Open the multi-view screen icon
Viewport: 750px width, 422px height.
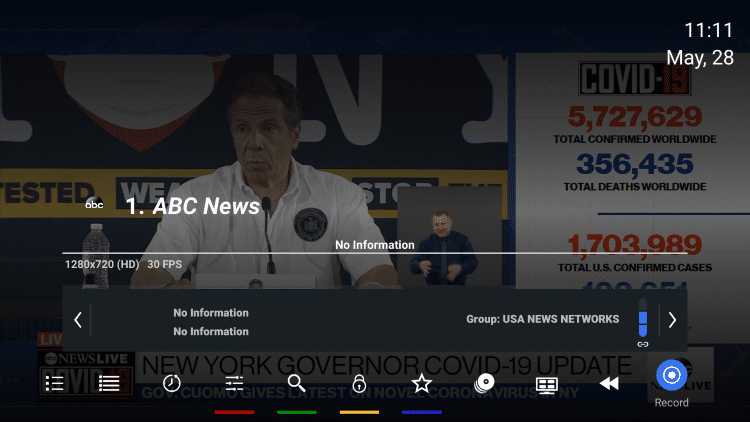click(546, 382)
